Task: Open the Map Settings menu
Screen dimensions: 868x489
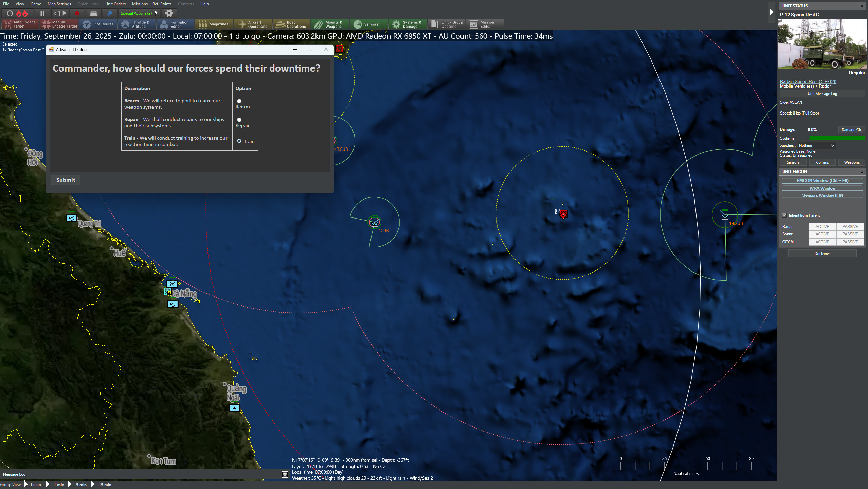Action: pyautogui.click(x=59, y=4)
